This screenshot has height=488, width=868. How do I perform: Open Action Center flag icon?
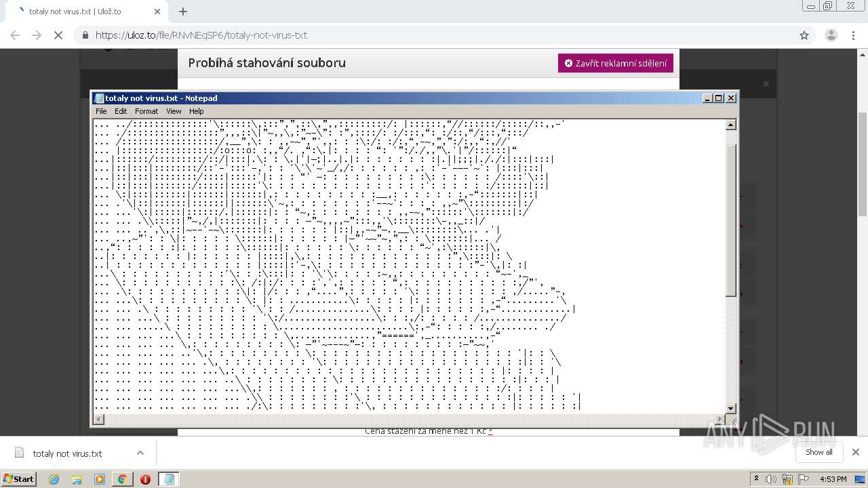(803, 479)
